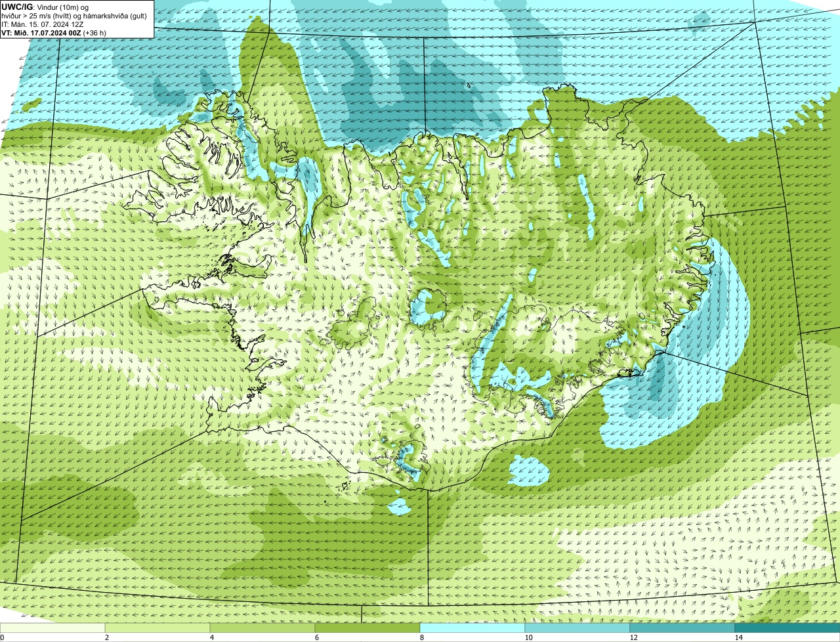Click the legend value '8'
840x642 pixels.
pos(422,637)
